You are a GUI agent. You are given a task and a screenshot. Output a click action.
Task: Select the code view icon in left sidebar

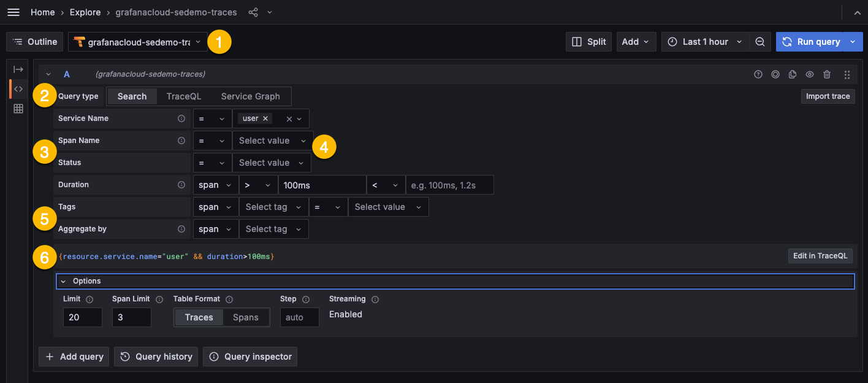[x=17, y=88]
